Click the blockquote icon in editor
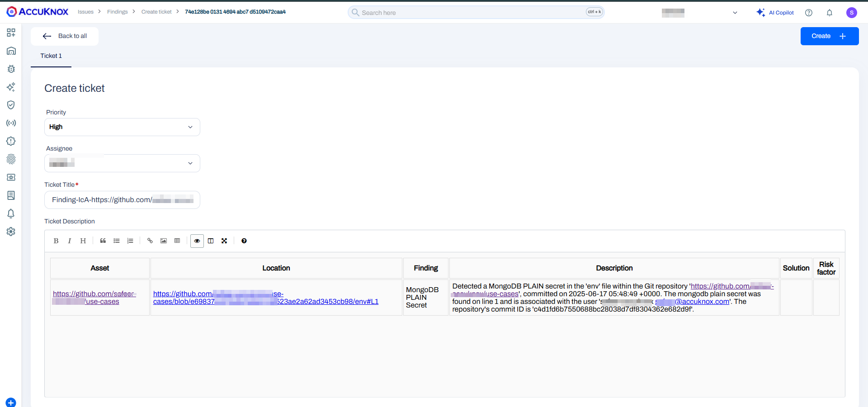 click(103, 241)
